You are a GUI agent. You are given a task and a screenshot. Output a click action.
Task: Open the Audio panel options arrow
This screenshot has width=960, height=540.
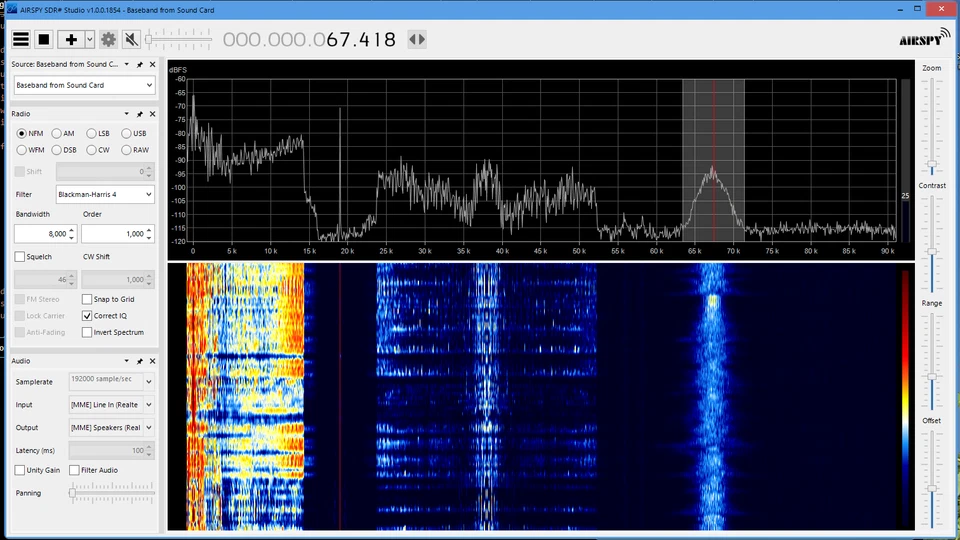(x=127, y=361)
